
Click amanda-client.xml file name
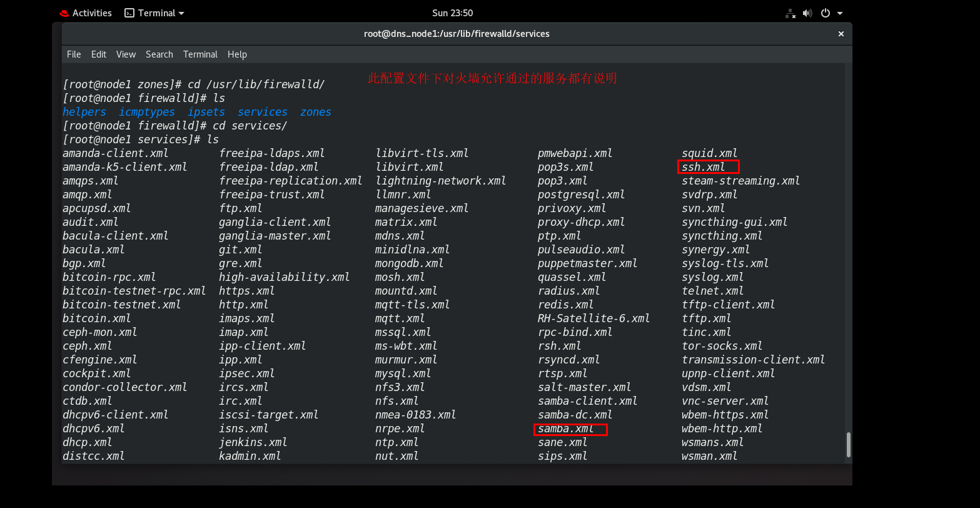coord(116,153)
